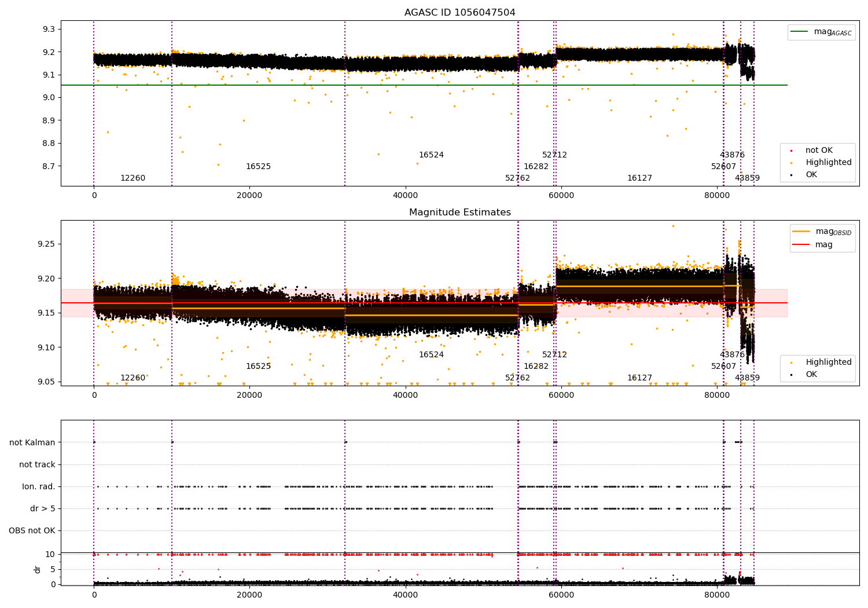This screenshot has height=608, width=868.
Task: Click obsid label 43876 in the AGASC ID plot
Action: point(732,155)
